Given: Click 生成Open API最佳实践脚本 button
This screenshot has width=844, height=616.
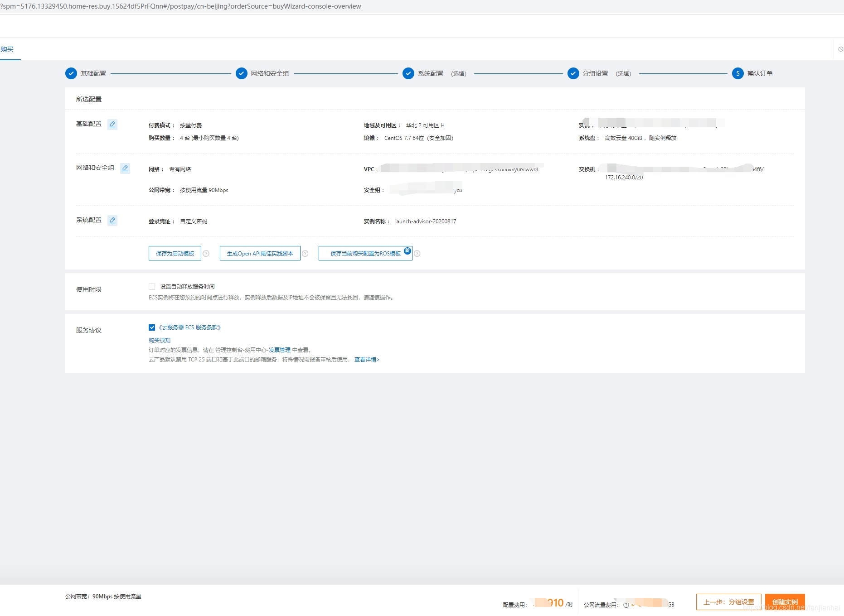Looking at the screenshot, I should pyautogui.click(x=260, y=254).
